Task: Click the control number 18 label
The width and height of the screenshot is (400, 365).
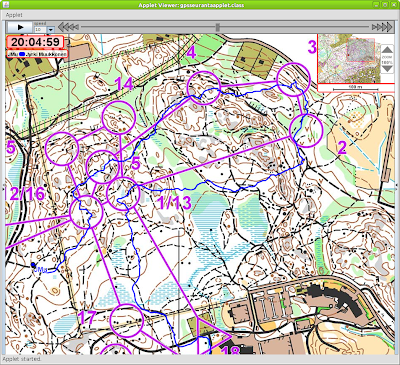Action: point(230,351)
